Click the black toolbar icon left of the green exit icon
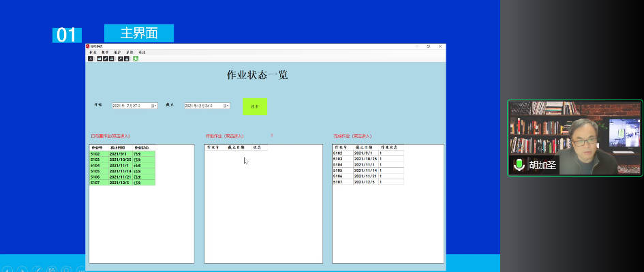Viewport: 644px width, 272px height. pyautogui.click(x=127, y=59)
